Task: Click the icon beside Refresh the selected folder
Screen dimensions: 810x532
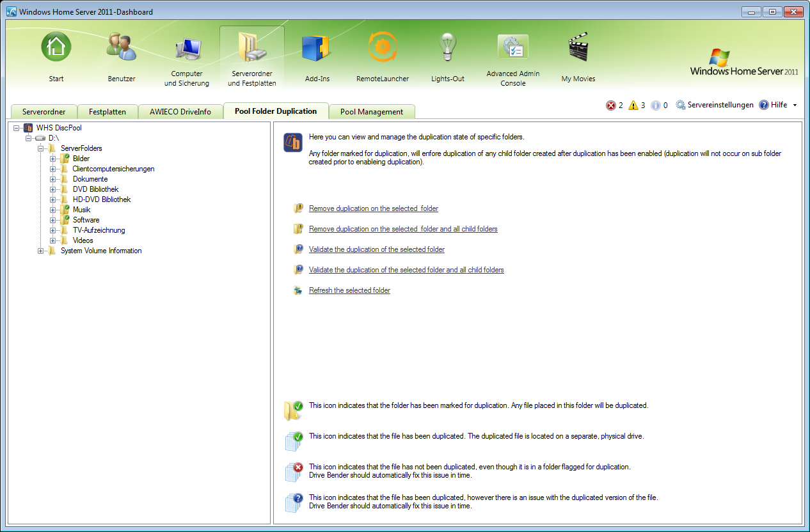Action: [298, 290]
